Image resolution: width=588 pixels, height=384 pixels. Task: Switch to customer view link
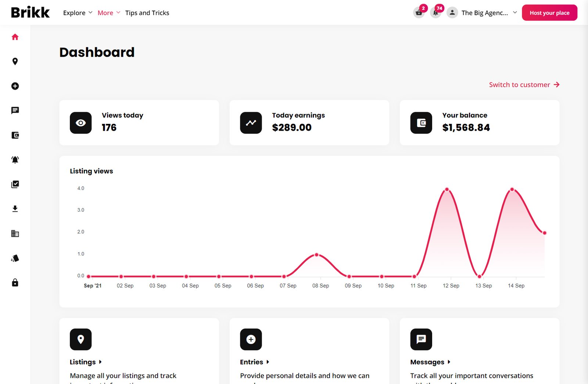click(x=524, y=85)
